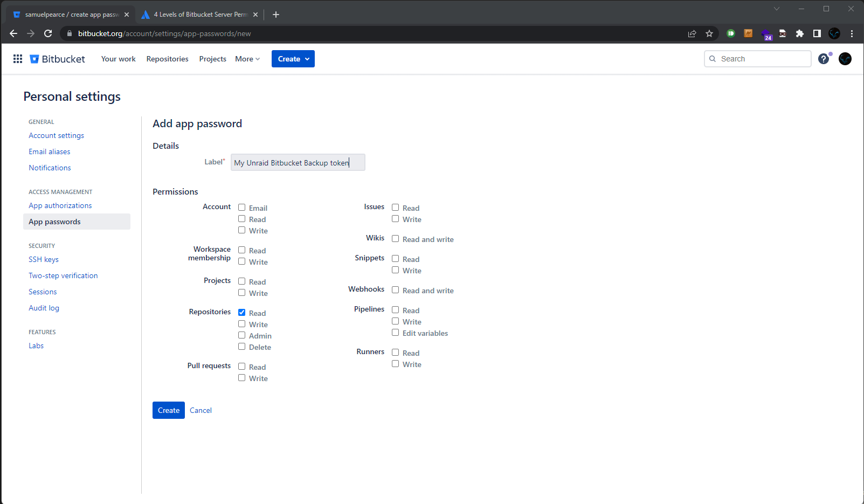Open the Extensions puzzle piece icon
Viewport: 864px width, 504px height.
(x=800, y=33)
